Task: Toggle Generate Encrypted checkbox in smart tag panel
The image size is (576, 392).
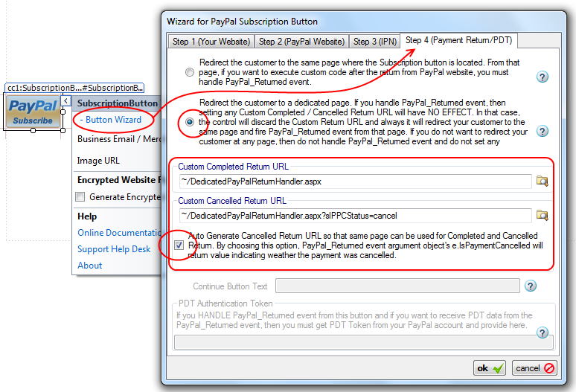Action: [x=80, y=197]
